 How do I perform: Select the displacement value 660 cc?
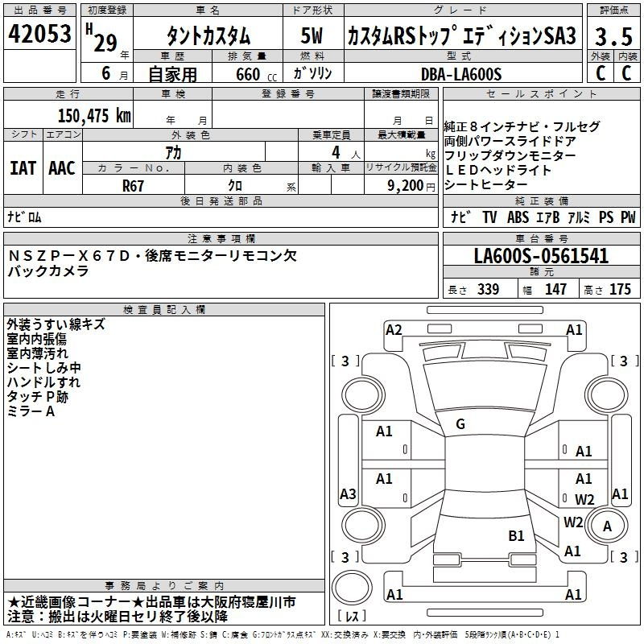tap(256, 74)
